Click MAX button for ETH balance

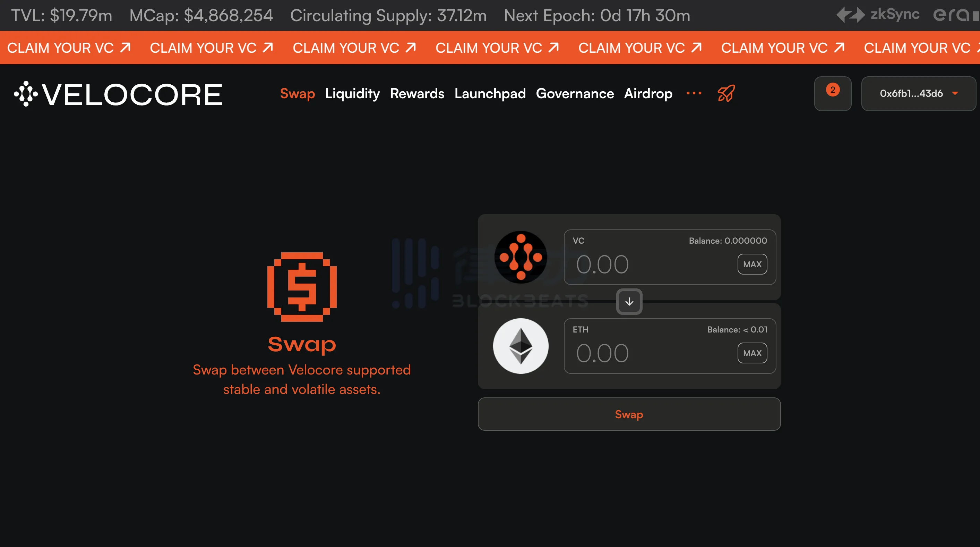(x=752, y=353)
